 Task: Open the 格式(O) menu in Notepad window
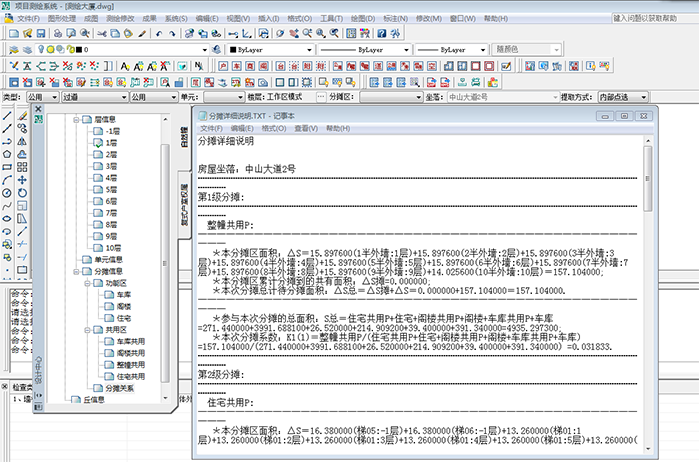coord(274,128)
